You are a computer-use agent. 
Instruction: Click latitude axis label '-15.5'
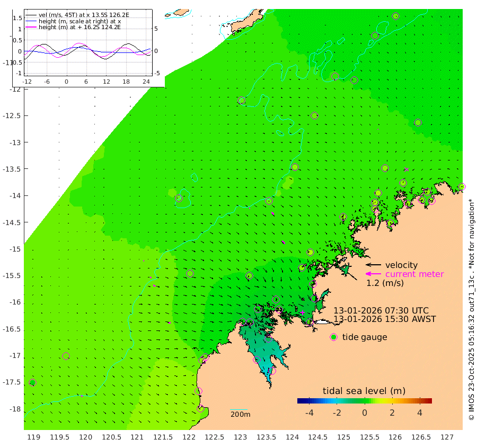(12, 276)
